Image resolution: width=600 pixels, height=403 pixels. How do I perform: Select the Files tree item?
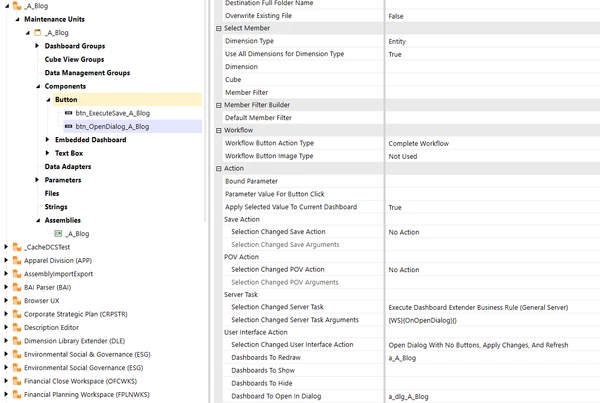click(x=52, y=193)
